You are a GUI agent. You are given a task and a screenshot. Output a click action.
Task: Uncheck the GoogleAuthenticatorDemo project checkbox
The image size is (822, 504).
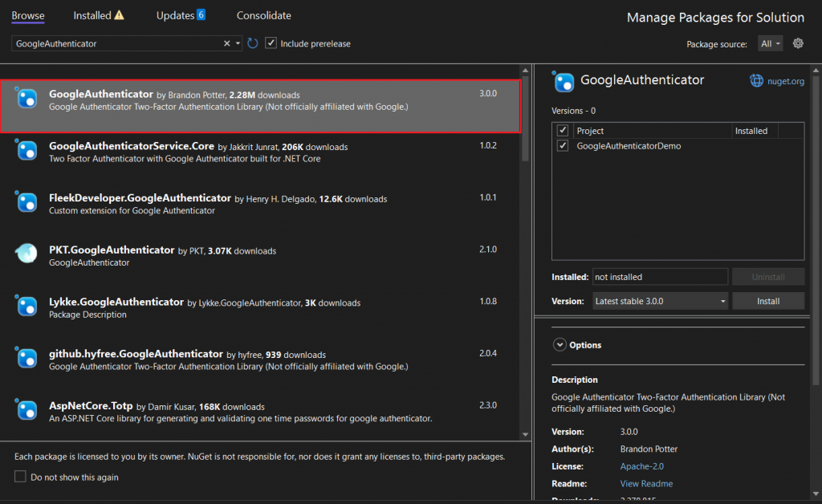click(563, 146)
